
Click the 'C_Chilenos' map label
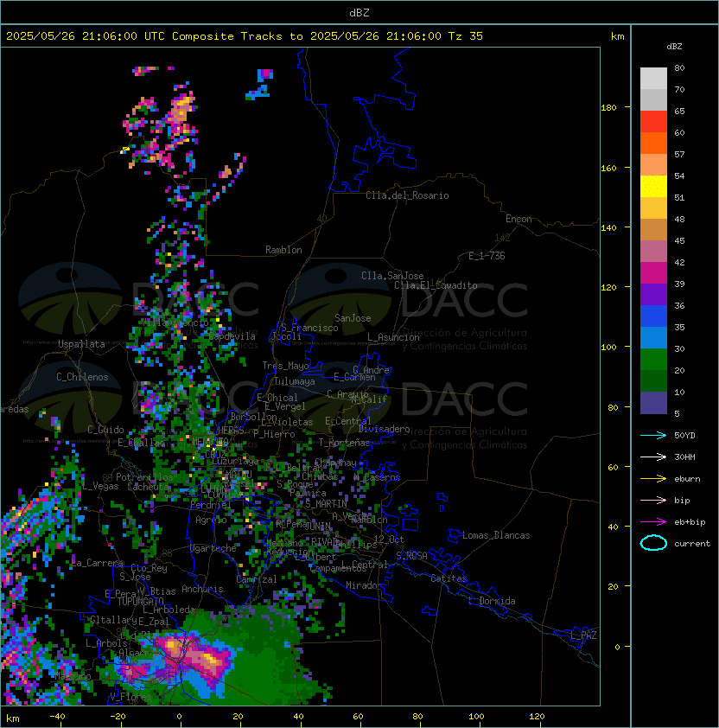click(x=82, y=377)
